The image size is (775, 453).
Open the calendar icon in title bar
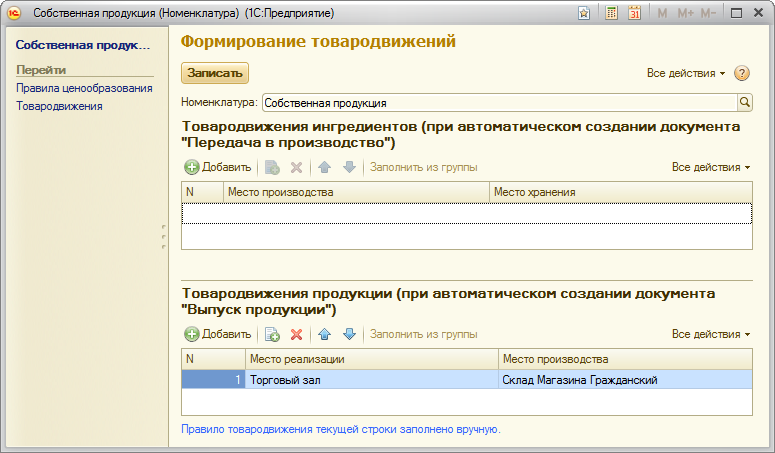[635, 13]
